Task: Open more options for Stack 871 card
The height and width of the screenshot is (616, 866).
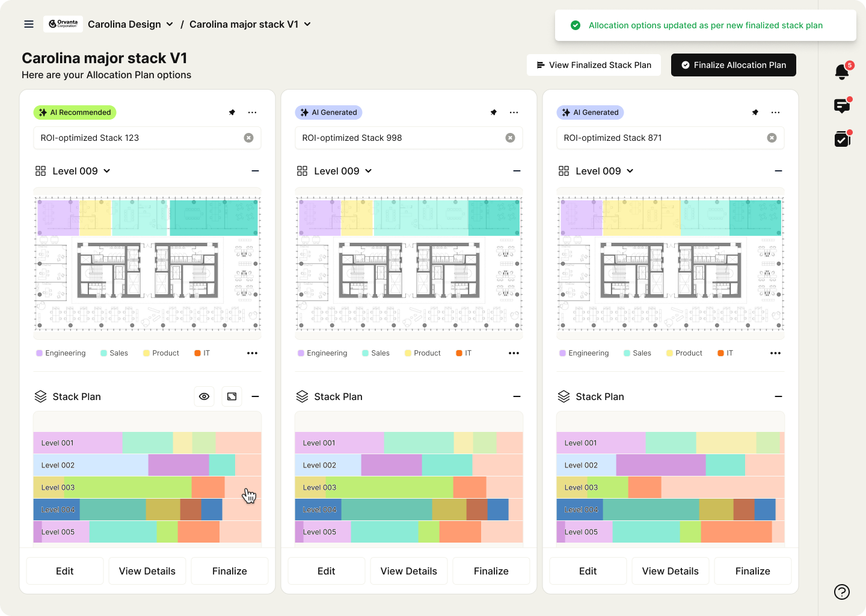Action: coord(775,112)
